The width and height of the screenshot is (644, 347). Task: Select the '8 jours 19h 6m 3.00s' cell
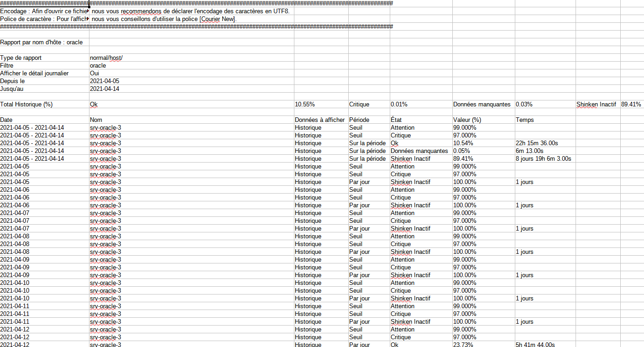point(543,159)
